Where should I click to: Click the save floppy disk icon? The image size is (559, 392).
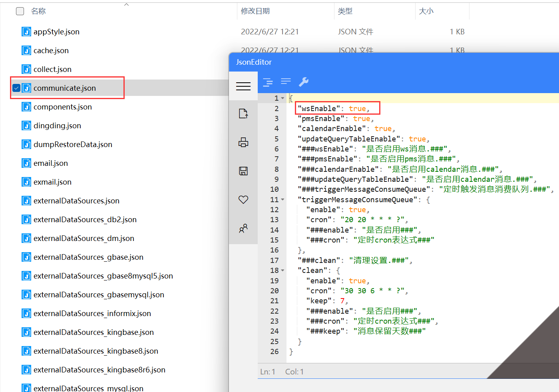pos(243,171)
